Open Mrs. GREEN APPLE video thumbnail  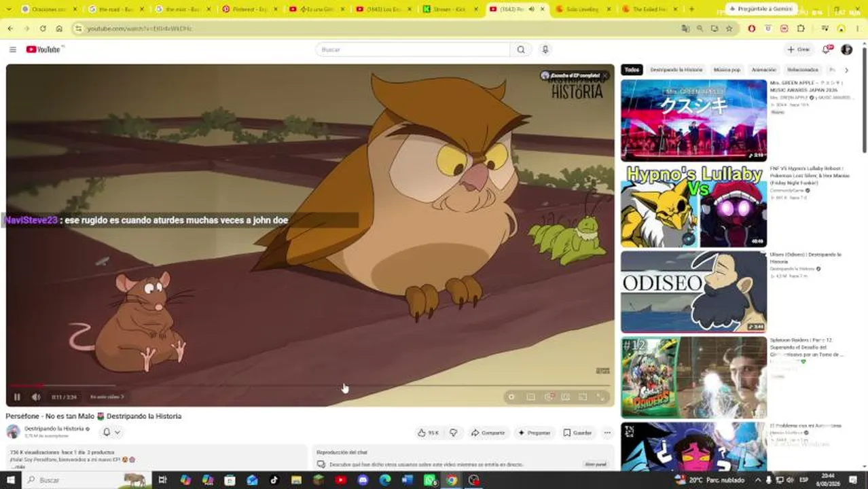click(x=693, y=120)
